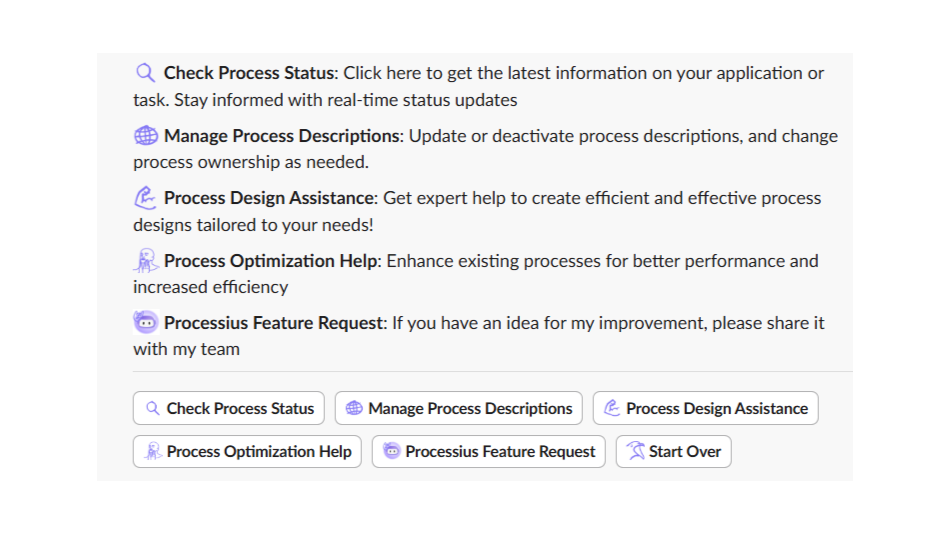Click bold 'Manage Process Descriptions' text in the list
The width and height of the screenshot is (949, 534).
pos(281,136)
